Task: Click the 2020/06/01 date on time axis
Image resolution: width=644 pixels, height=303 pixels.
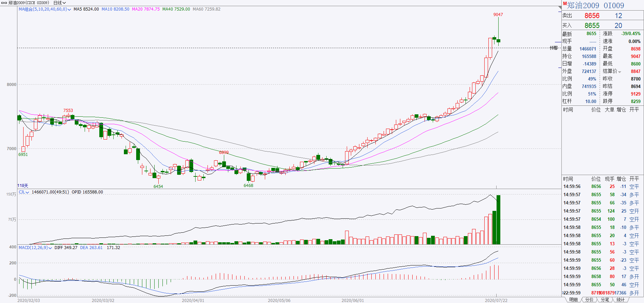Action: coord(353,301)
